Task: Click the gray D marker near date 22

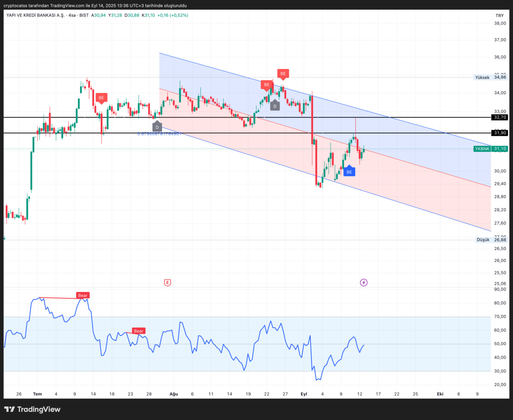Action: point(275,105)
